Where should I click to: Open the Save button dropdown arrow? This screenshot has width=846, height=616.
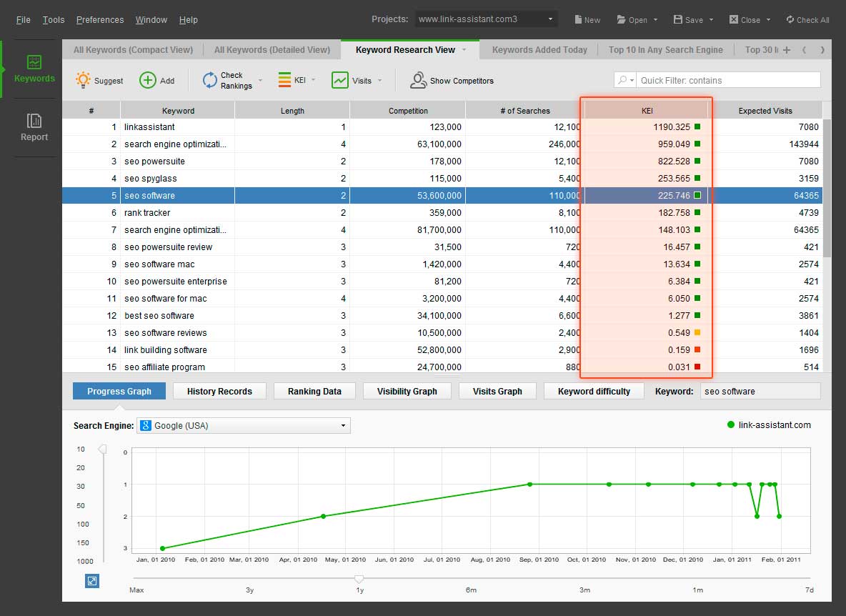click(x=712, y=20)
